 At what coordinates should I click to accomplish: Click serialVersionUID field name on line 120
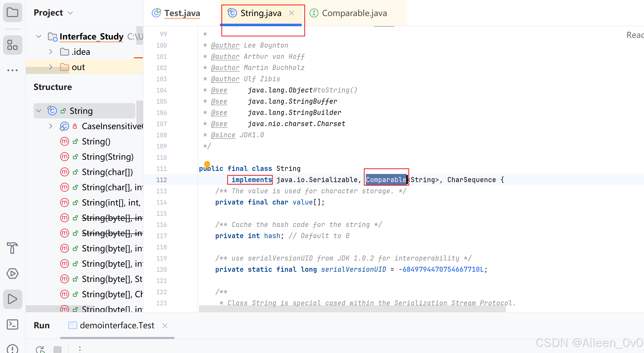coord(353,269)
